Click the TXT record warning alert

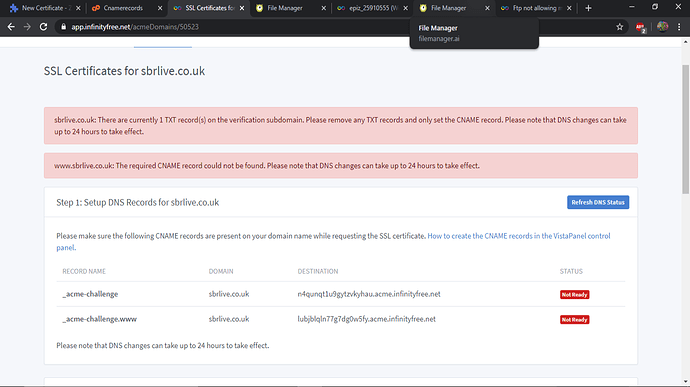(x=341, y=125)
